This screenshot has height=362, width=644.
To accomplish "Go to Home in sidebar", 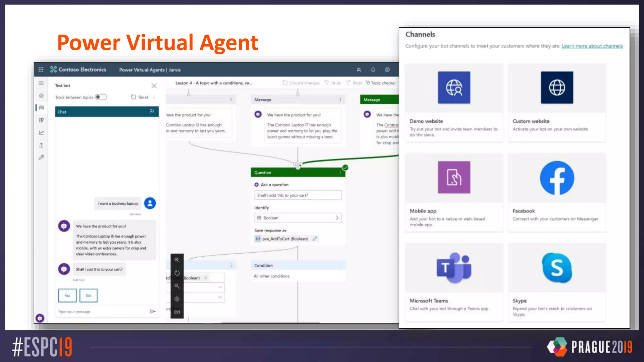I will [41, 95].
